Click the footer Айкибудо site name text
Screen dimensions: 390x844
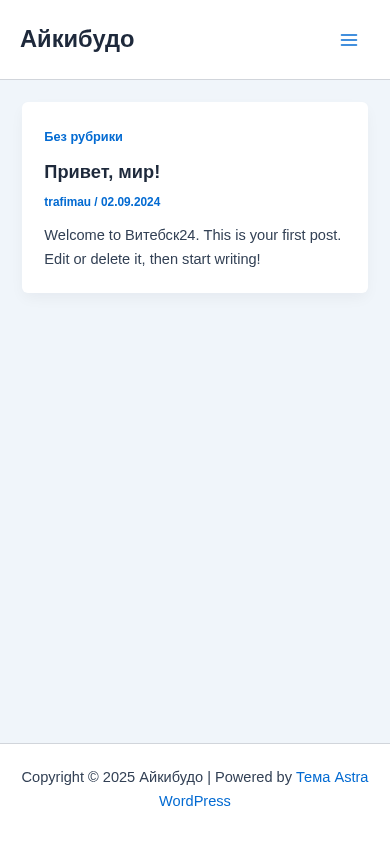click(x=171, y=777)
